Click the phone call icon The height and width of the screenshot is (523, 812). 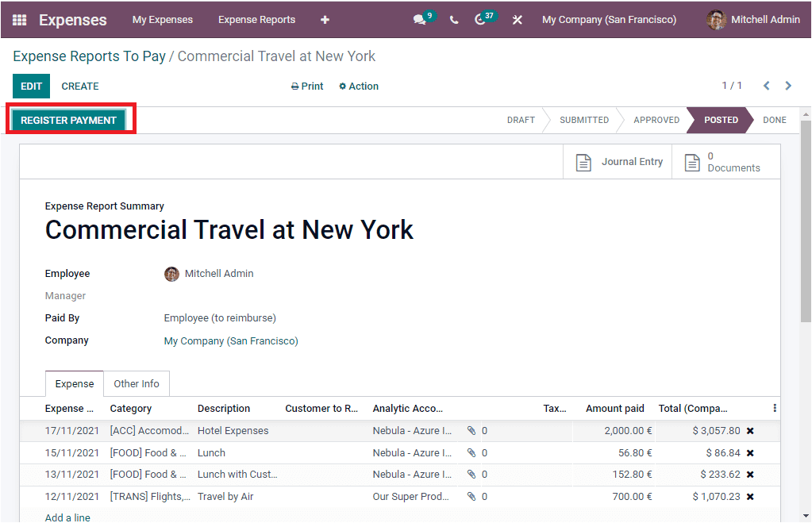coord(453,19)
